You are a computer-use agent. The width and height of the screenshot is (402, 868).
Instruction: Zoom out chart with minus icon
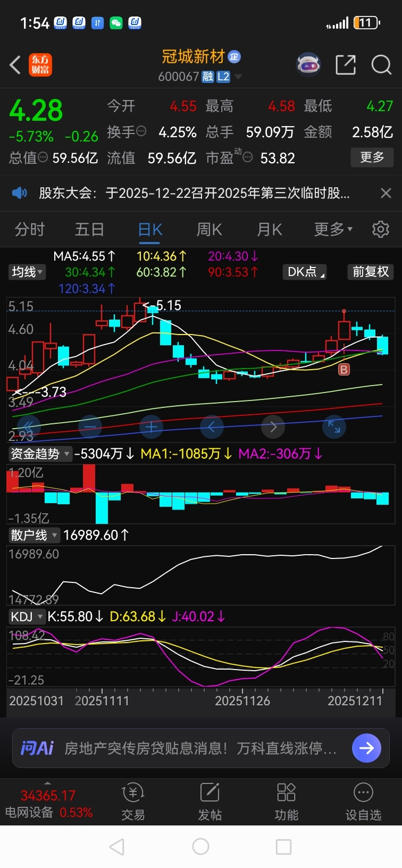90,427
